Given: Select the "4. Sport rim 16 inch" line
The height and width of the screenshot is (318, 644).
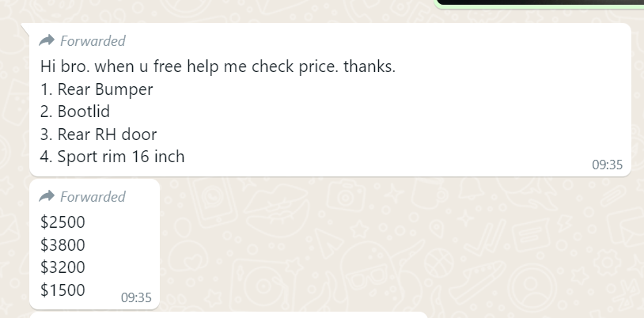Looking at the screenshot, I should [x=112, y=157].
